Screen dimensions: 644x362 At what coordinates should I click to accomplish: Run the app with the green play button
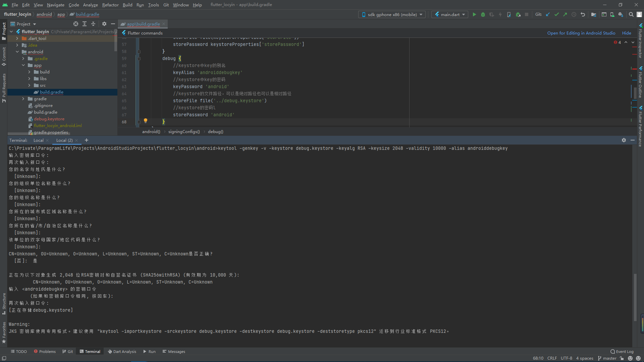(x=474, y=14)
